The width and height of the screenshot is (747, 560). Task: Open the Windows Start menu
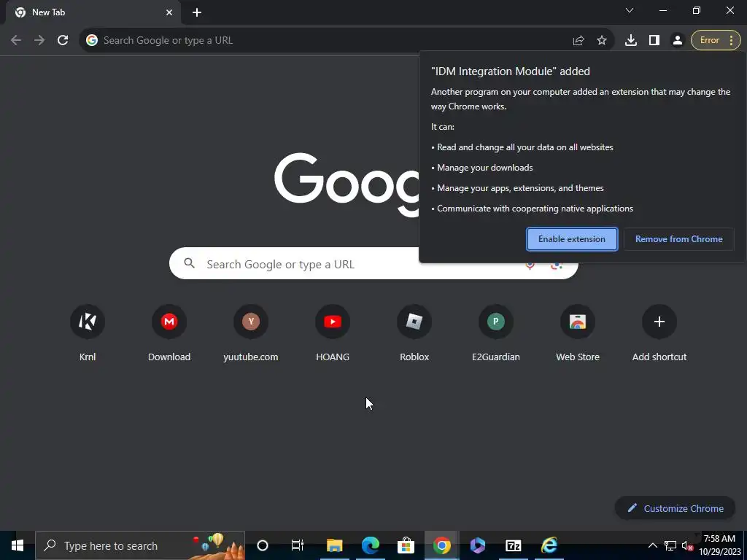click(18, 545)
